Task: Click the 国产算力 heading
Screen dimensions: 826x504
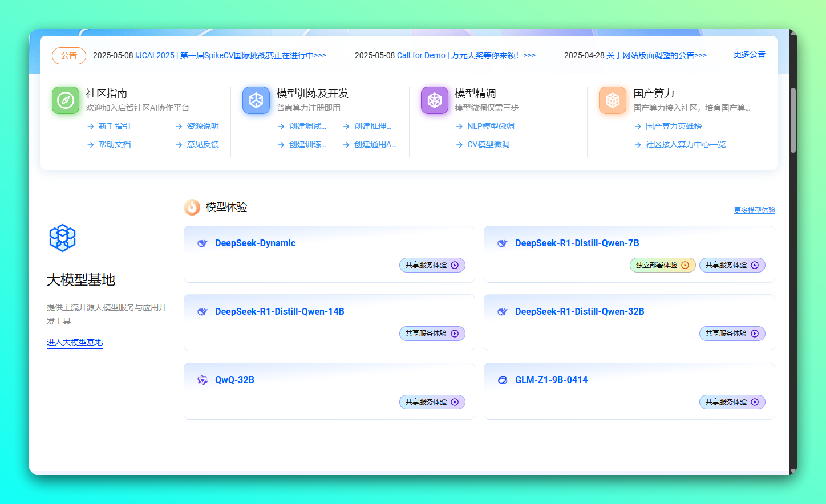Action: click(x=654, y=94)
